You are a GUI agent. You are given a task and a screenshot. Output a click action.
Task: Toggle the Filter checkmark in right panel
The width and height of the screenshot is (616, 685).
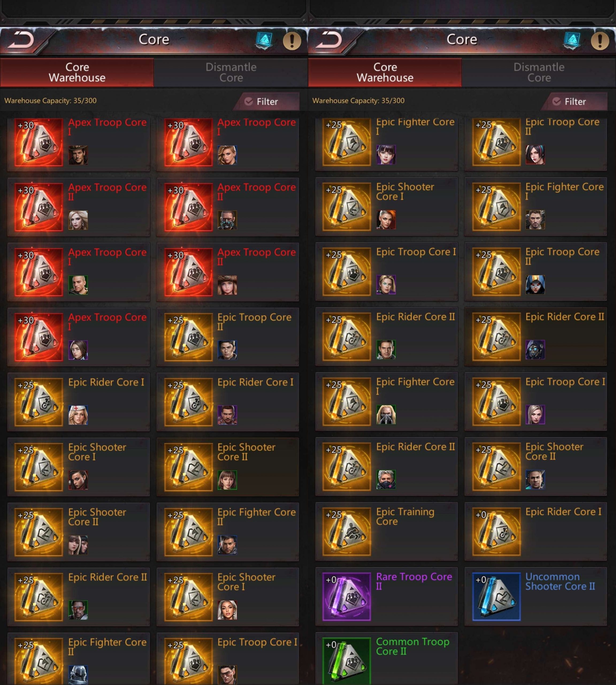coord(557,102)
